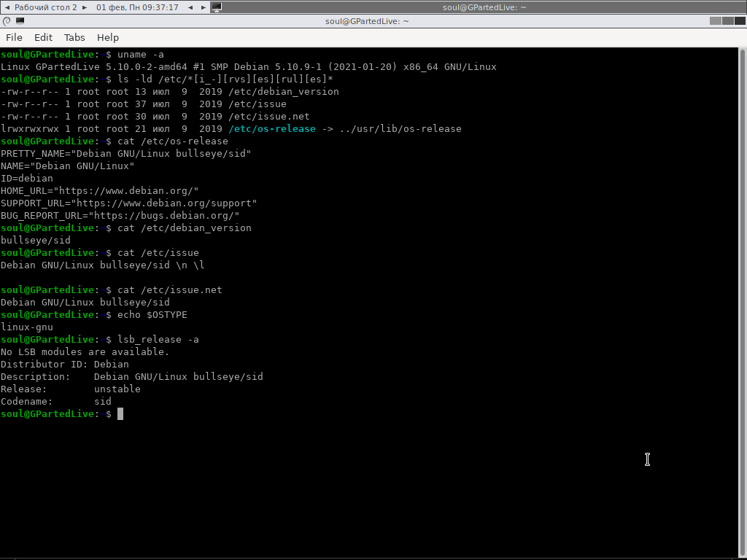Viewport: 747px width, 560px height.
Task: Open window menu via Debian swirl icon
Action: click(x=7, y=21)
